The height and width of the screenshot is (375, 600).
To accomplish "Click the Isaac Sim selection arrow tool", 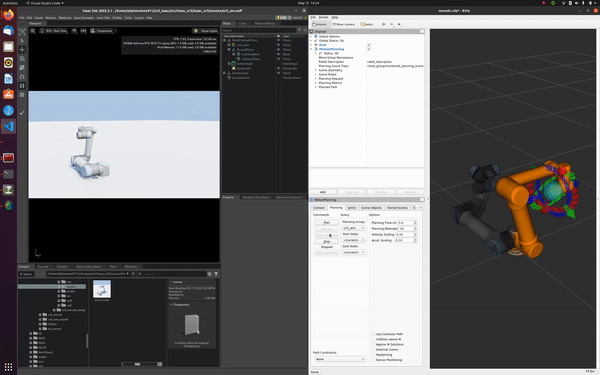I will point(22,41).
